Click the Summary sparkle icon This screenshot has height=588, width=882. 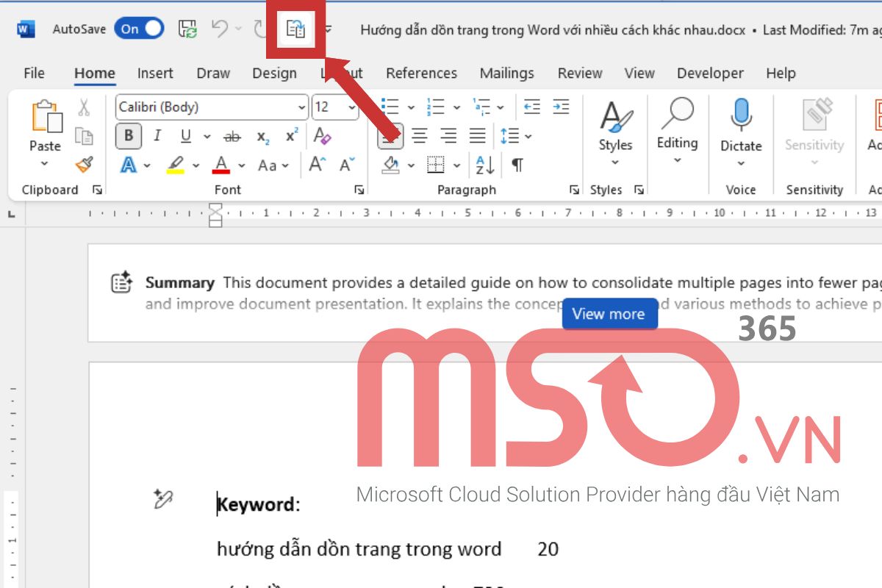point(121,282)
